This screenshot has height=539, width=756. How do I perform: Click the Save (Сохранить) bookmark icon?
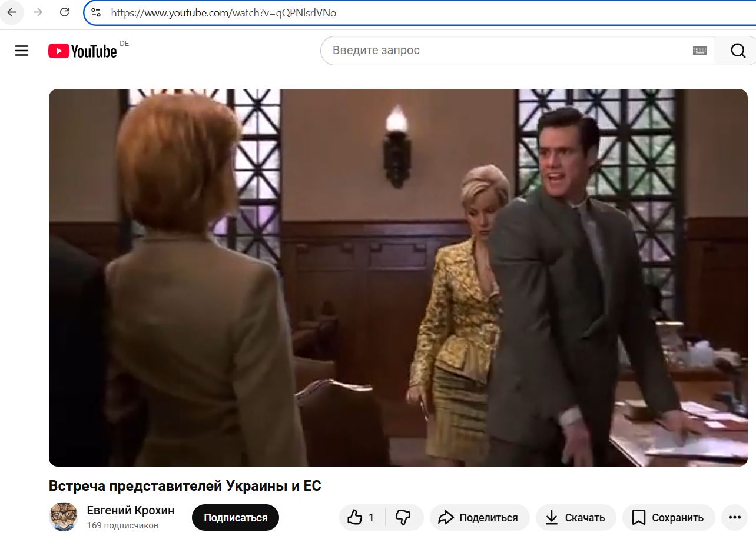pyautogui.click(x=638, y=518)
